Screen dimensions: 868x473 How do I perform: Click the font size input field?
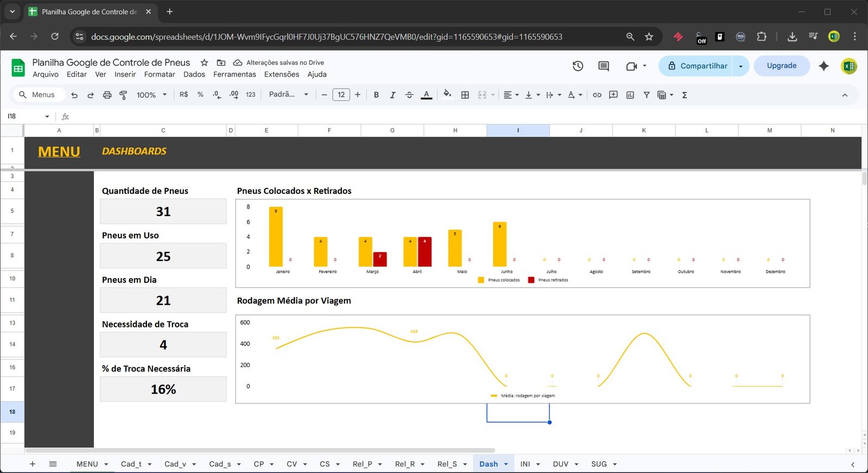coord(341,95)
